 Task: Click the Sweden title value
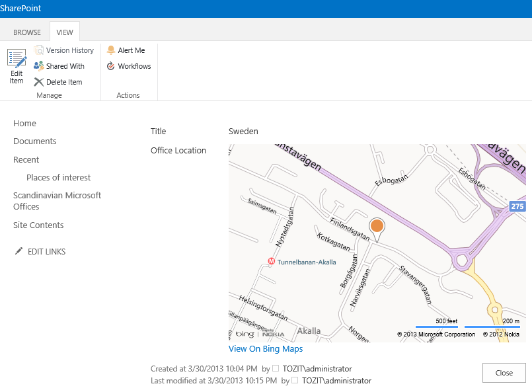pos(243,132)
